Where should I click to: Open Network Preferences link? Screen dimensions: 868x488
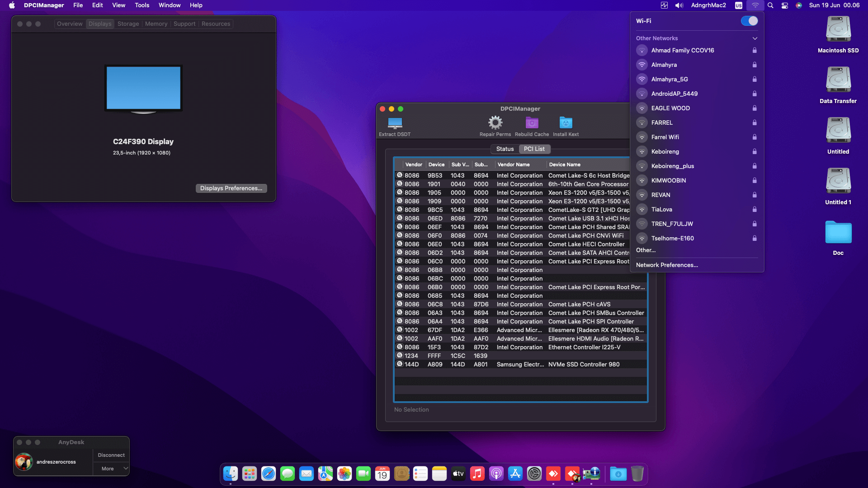coord(667,265)
